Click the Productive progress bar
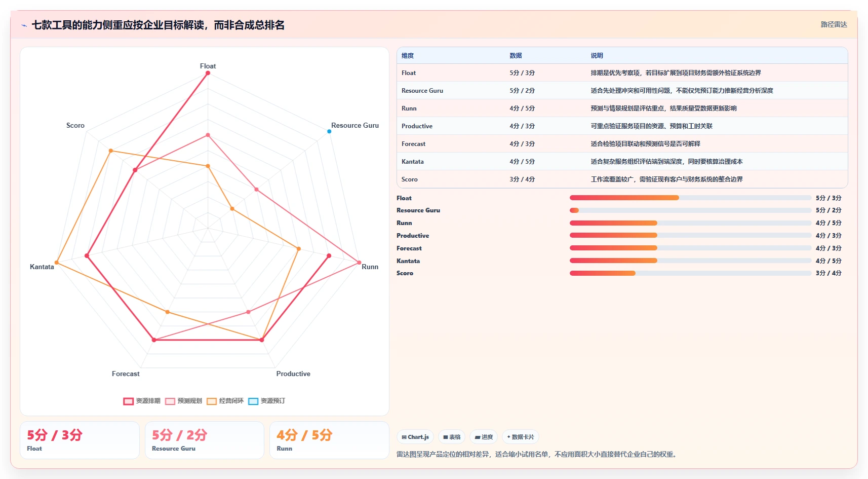Viewport: 868px width, 479px height. 690,235
